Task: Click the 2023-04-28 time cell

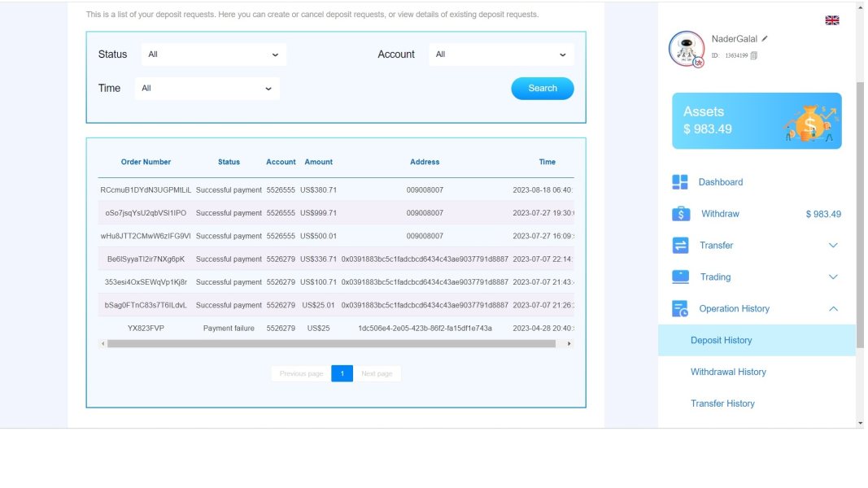Action: click(543, 329)
